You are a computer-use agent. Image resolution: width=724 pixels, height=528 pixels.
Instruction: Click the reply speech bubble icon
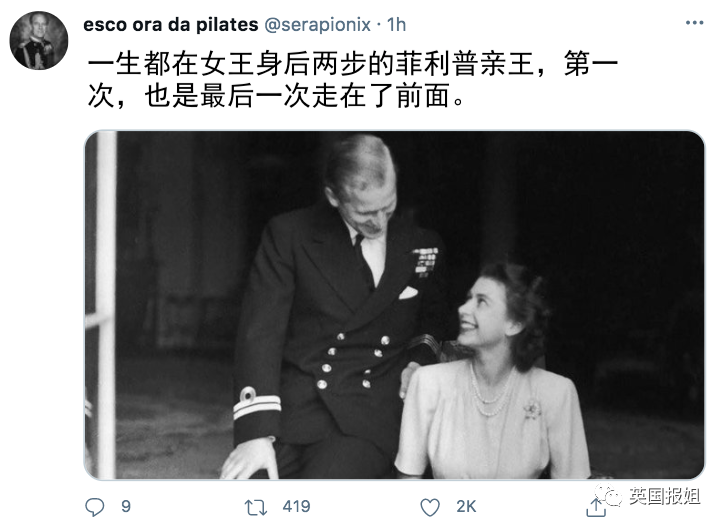click(x=95, y=507)
